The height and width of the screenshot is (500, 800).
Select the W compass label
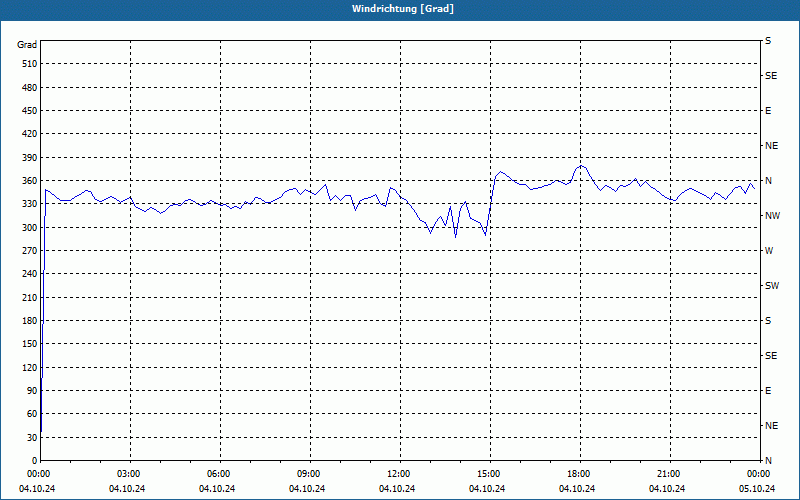coord(769,251)
